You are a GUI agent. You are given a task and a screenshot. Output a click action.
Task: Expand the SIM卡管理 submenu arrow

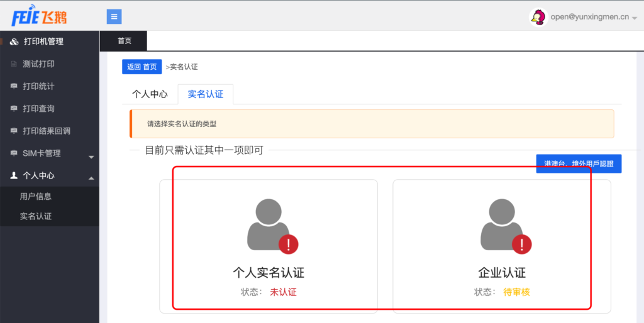coord(91,156)
